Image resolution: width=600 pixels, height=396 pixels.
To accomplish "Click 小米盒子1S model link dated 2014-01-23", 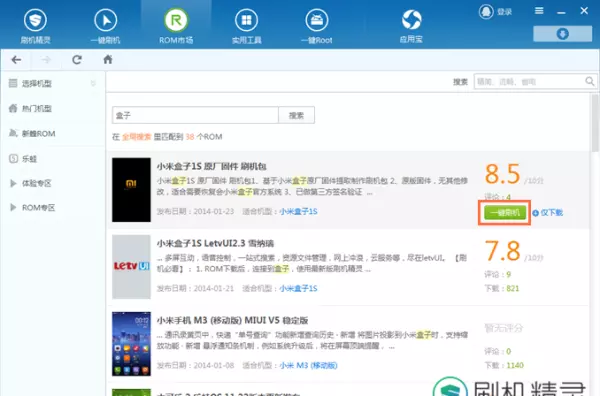I will coord(298,212).
